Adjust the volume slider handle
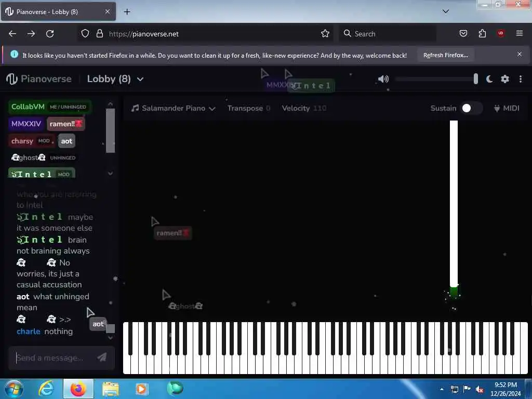The image size is (532, 399). (x=476, y=79)
